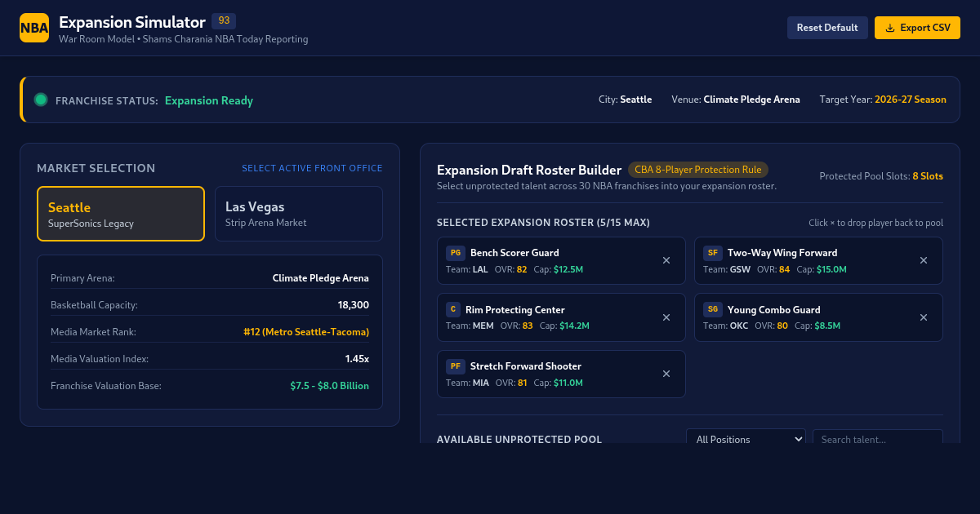Click the $14.2M cap value for MEM
Screen dimensions: 980x514
pos(574,326)
